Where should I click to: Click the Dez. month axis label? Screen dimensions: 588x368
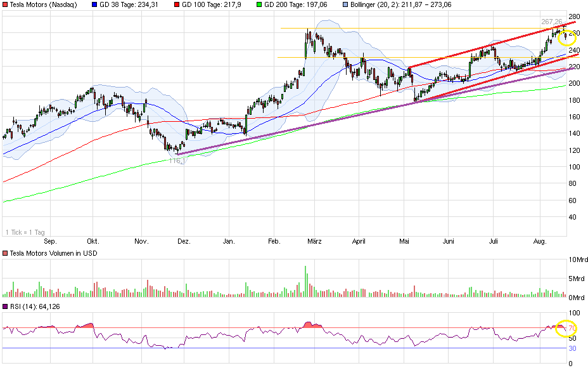(x=184, y=242)
